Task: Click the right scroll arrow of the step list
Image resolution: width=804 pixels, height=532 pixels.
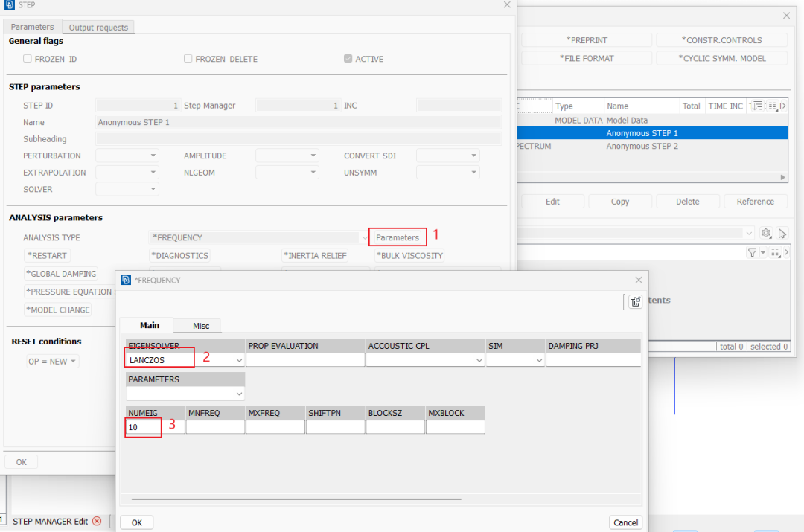Action: tap(782, 177)
